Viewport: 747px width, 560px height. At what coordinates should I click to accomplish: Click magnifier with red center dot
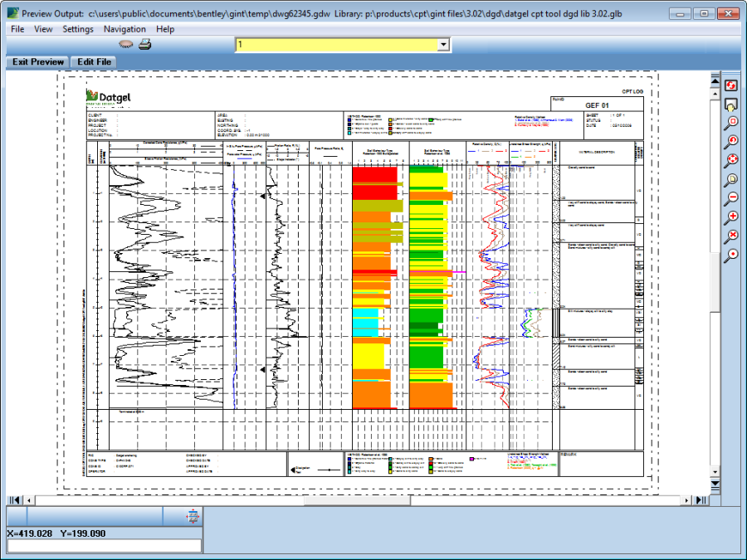click(x=731, y=255)
